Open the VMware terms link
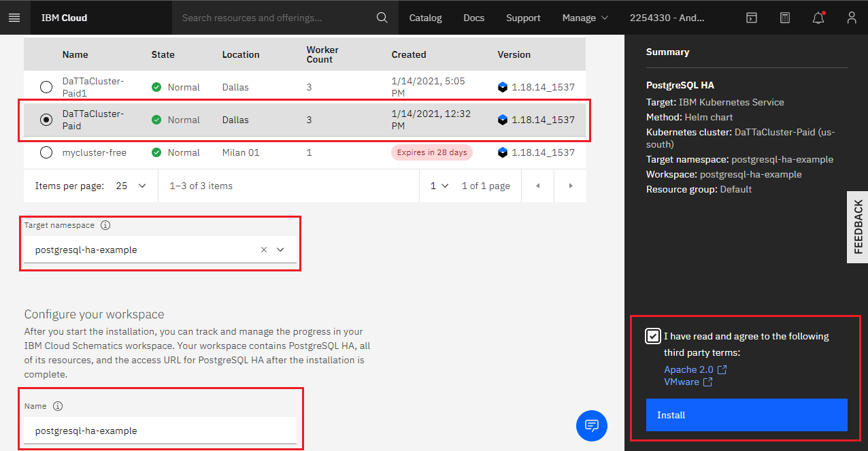The width and height of the screenshot is (868, 451). (x=682, y=382)
